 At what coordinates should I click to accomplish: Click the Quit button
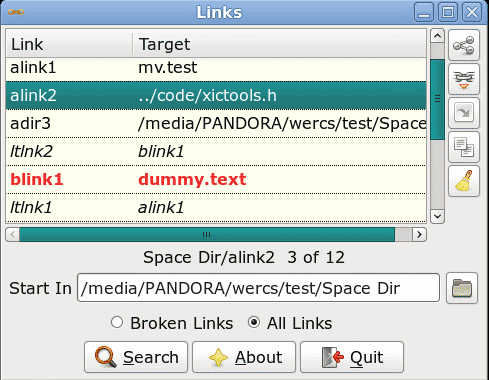[352, 357]
